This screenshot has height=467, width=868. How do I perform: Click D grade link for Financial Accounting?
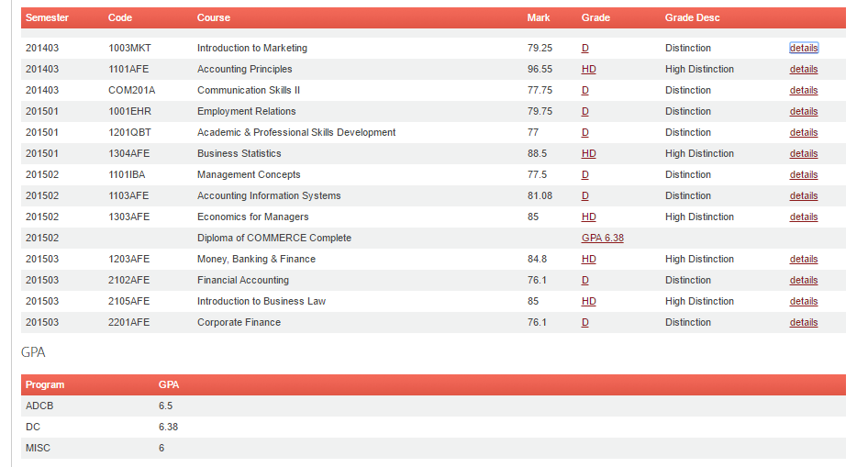click(585, 280)
